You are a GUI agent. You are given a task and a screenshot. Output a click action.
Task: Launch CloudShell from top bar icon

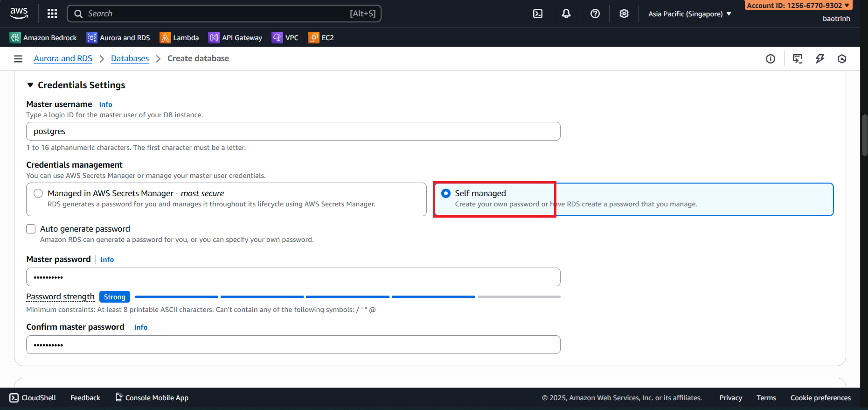[x=538, y=14]
